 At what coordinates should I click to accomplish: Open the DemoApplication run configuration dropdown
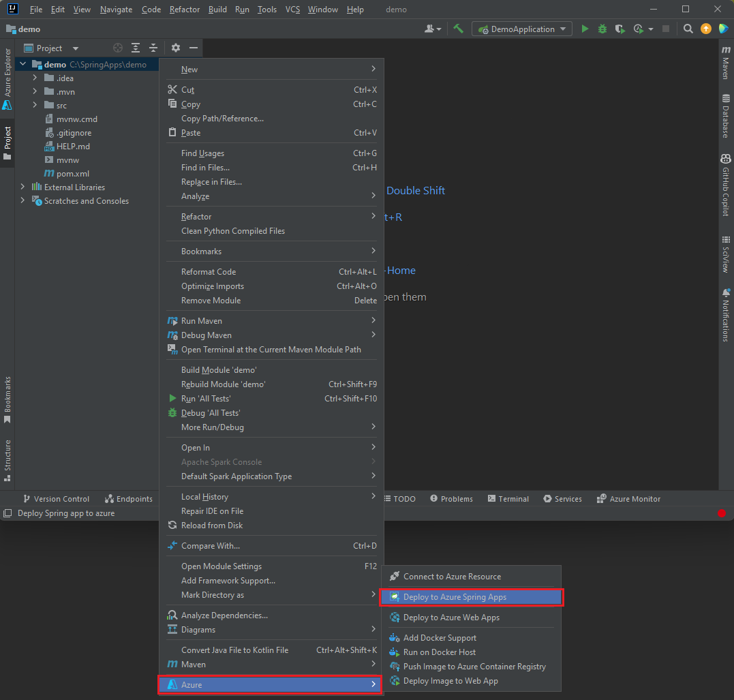(x=522, y=29)
